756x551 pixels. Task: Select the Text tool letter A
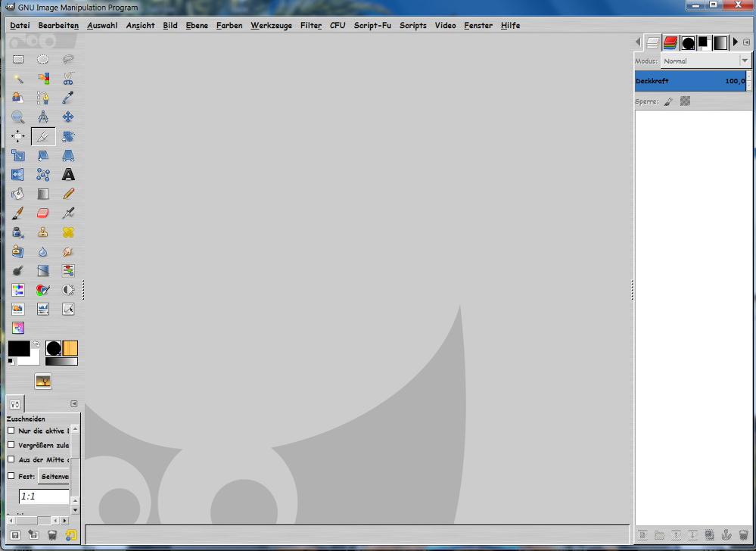point(68,175)
